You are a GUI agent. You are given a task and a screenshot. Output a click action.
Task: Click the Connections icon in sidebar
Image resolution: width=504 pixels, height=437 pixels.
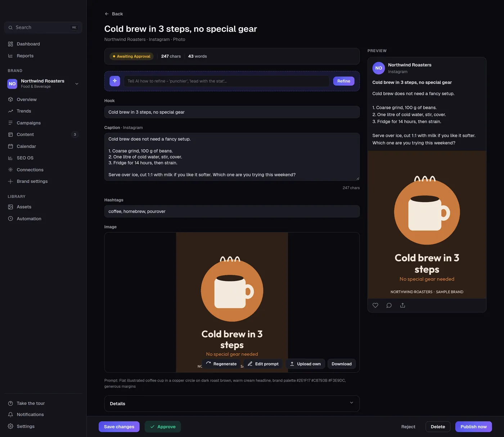(x=10, y=170)
